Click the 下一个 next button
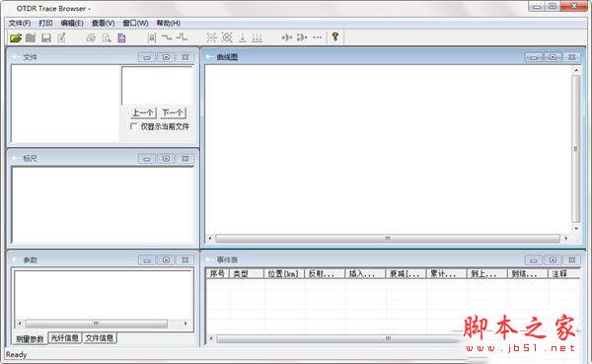Screen dimensions: 592x364 tap(173, 112)
